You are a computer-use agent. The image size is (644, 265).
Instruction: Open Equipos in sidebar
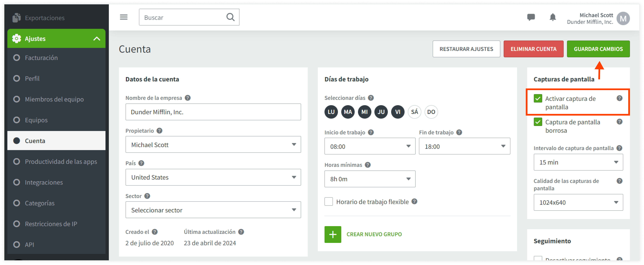pos(56,120)
